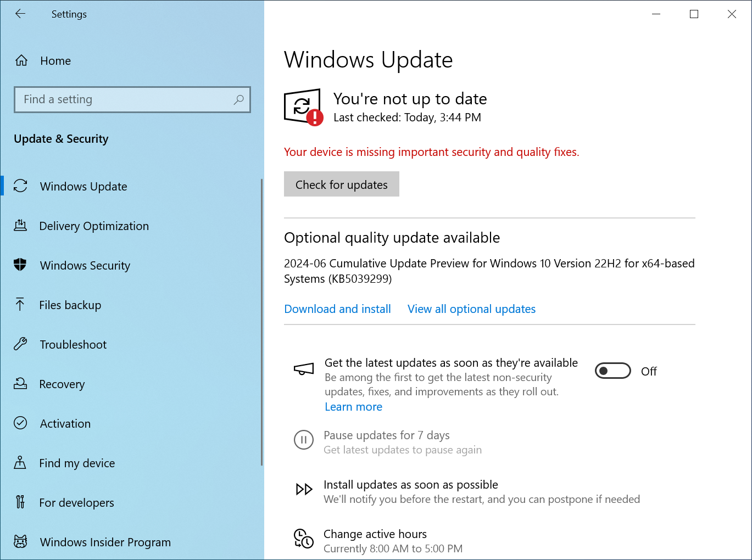This screenshot has width=752, height=560.
Task: Click the Find my device icon
Action: pyautogui.click(x=20, y=462)
